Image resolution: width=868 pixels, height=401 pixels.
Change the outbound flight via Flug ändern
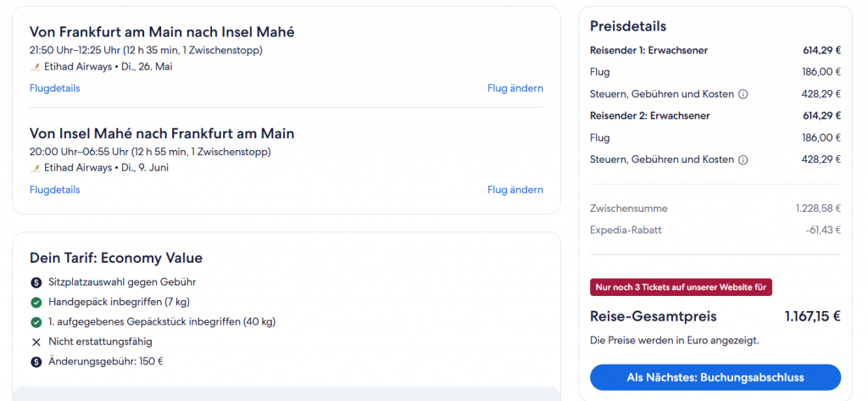(x=515, y=88)
